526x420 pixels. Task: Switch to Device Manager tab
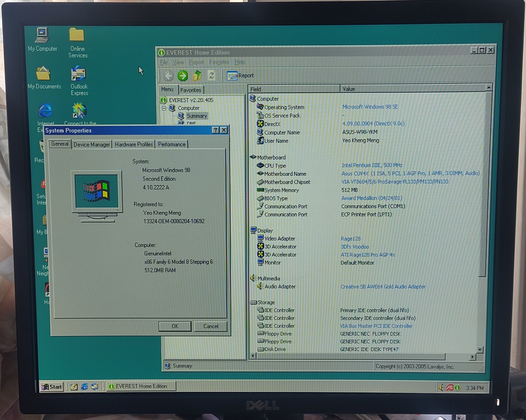tap(91, 144)
